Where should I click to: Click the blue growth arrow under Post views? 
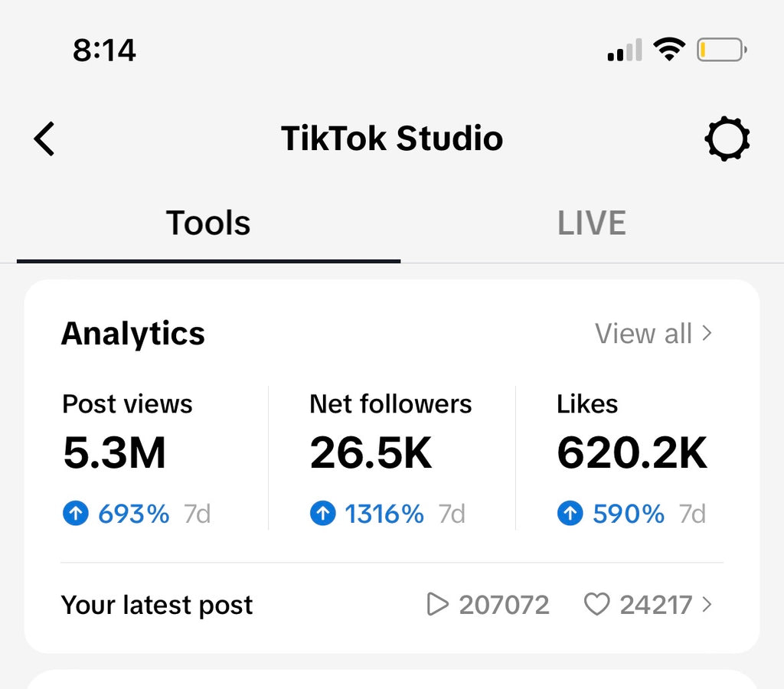pos(76,514)
